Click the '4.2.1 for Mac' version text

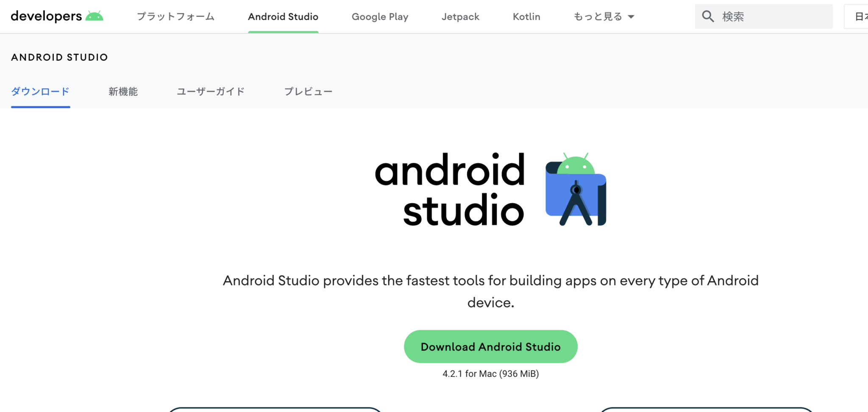coord(490,374)
